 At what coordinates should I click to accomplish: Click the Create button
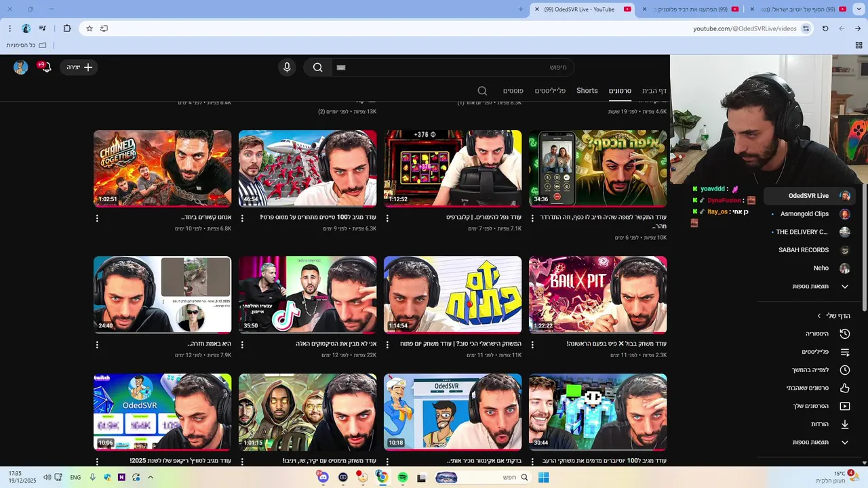click(79, 67)
